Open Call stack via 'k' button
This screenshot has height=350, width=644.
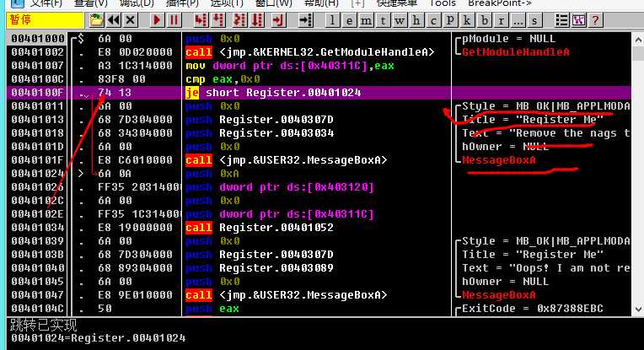click(467, 19)
